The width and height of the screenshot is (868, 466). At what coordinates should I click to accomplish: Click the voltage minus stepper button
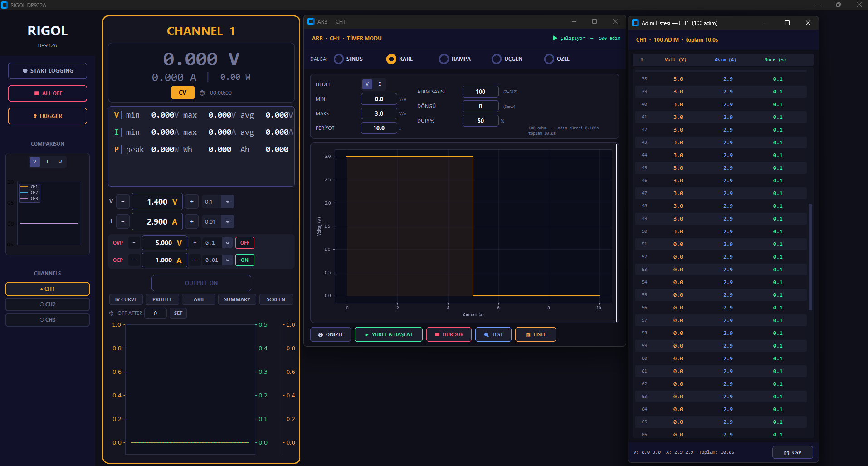123,202
